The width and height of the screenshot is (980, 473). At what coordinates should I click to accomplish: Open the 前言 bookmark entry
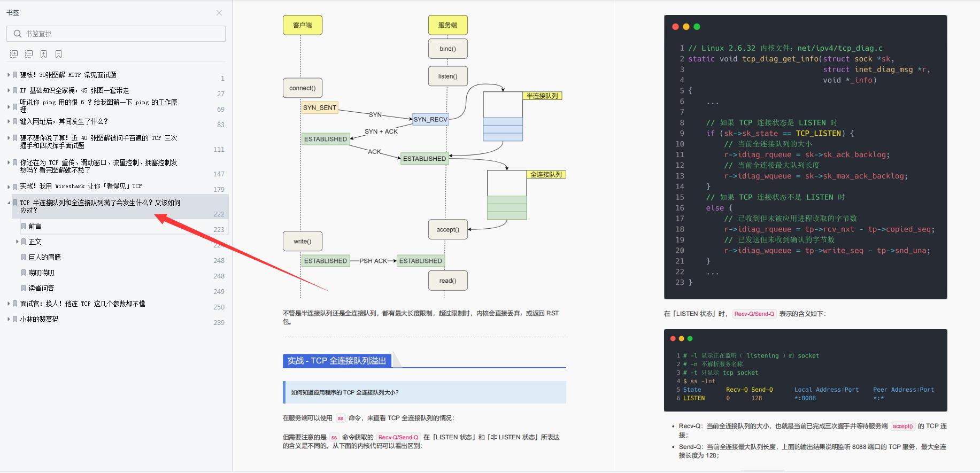(35, 227)
